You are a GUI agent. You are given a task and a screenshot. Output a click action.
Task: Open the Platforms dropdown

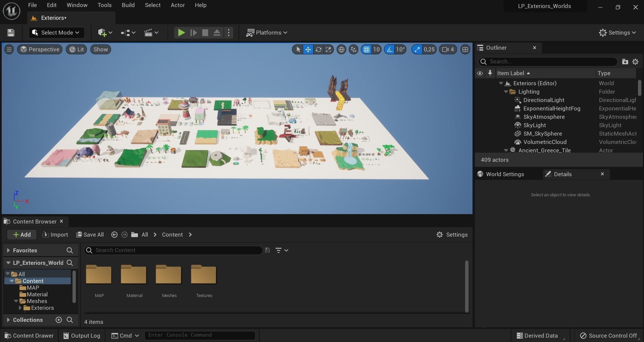[x=267, y=33]
